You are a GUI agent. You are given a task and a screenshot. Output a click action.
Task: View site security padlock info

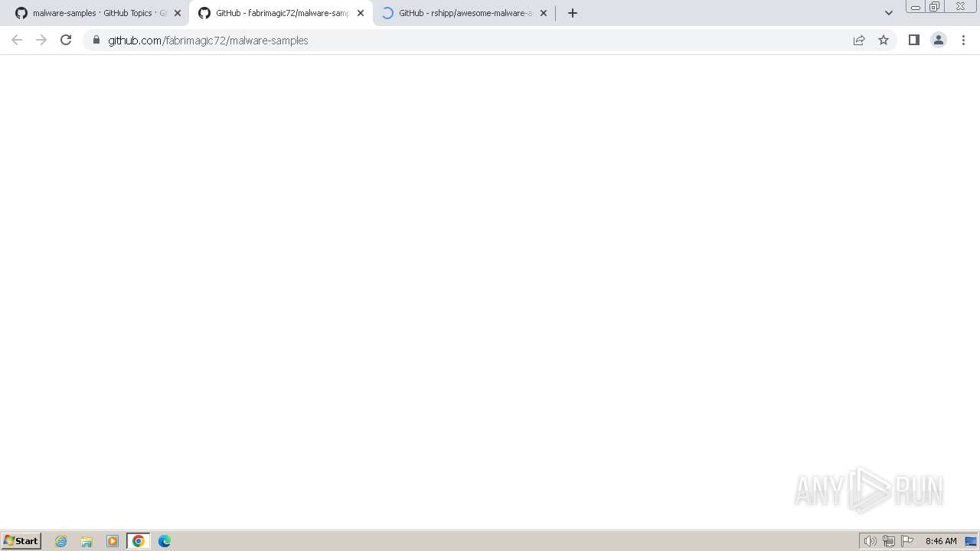pyautogui.click(x=96, y=40)
